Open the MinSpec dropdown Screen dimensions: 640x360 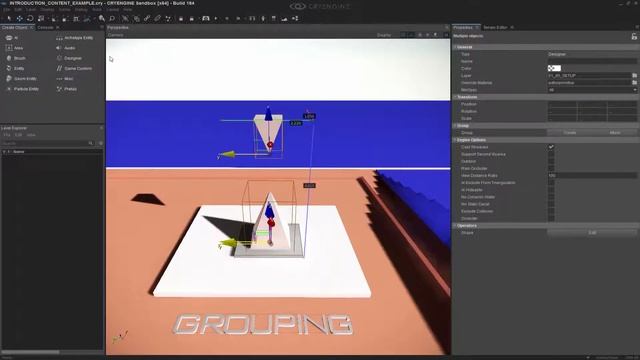[592, 90]
